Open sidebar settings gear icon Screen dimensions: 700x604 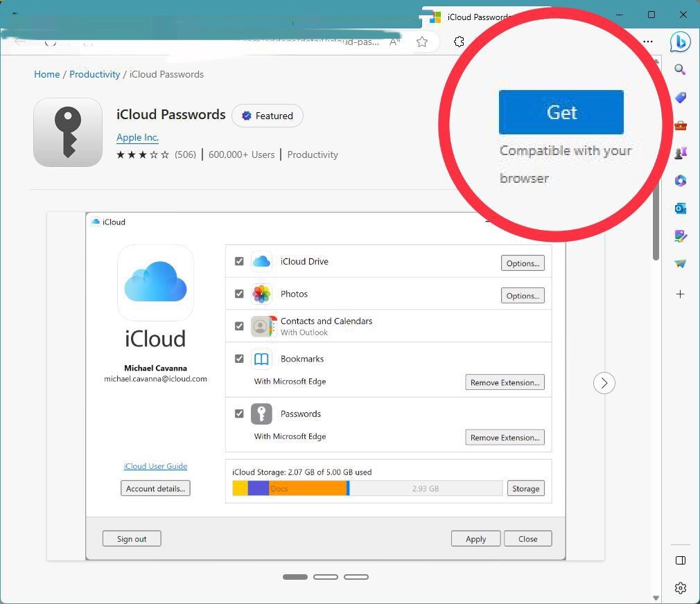click(681, 588)
